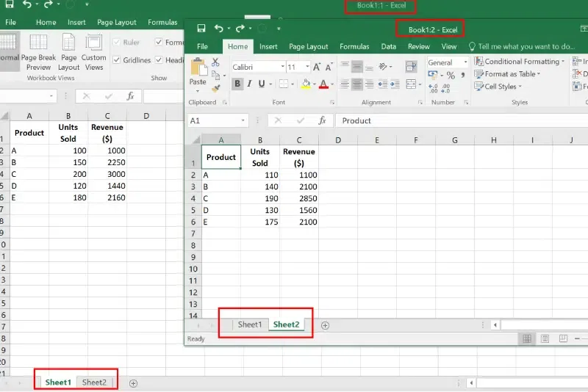Select the Format Painter brush
The image size is (588, 392).
[215, 88]
